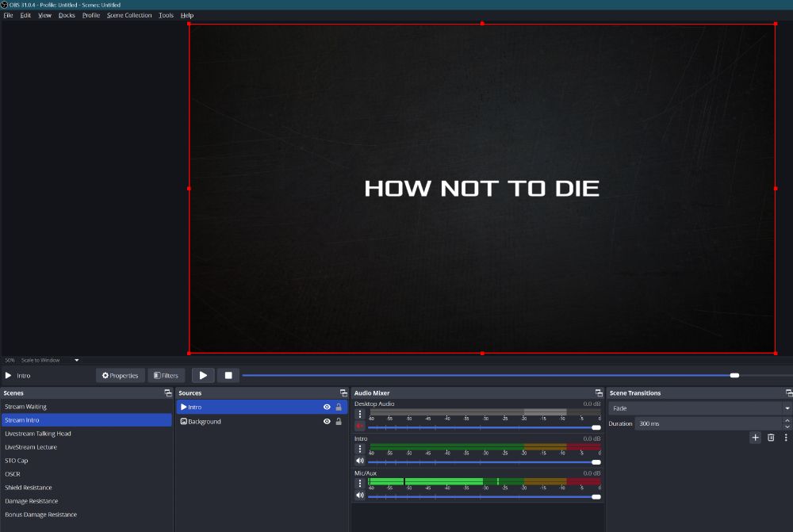Select the STO Cap scene
793x532 pixels.
pos(86,461)
